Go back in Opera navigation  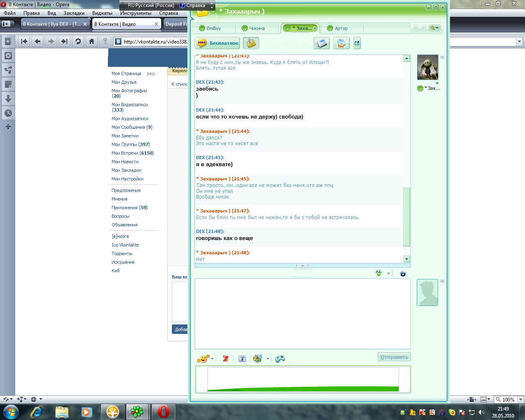click(x=37, y=41)
